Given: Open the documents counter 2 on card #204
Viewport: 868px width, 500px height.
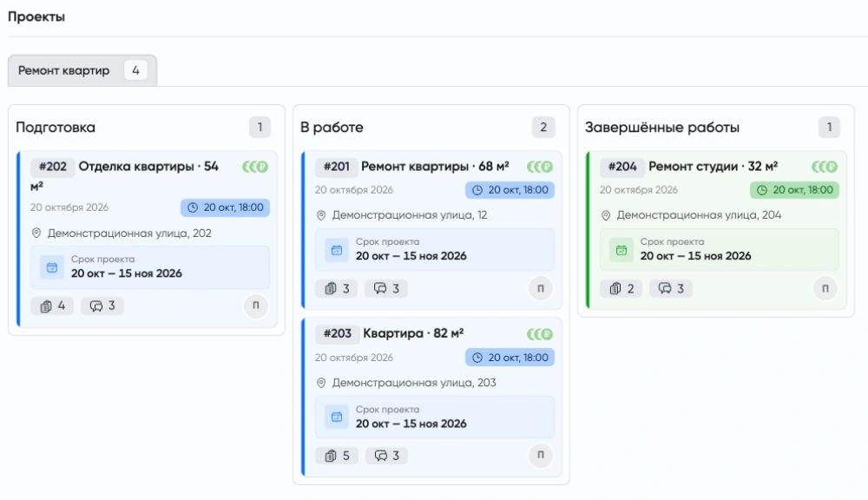Looking at the screenshot, I should pos(621,288).
